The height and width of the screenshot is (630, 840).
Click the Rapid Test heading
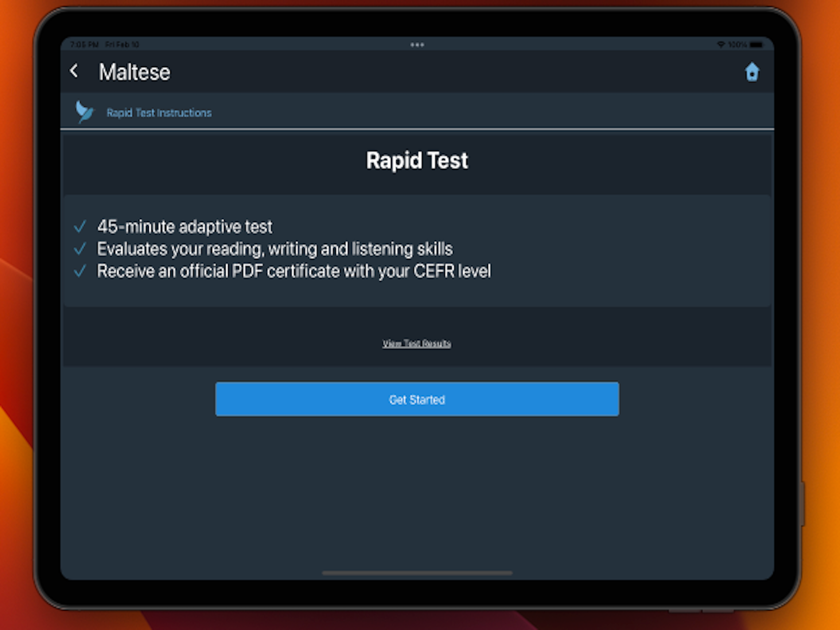pyautogui.click(x=417, y=160)
